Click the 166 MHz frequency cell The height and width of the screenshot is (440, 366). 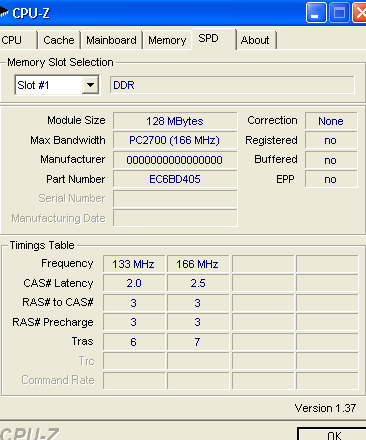198,264
